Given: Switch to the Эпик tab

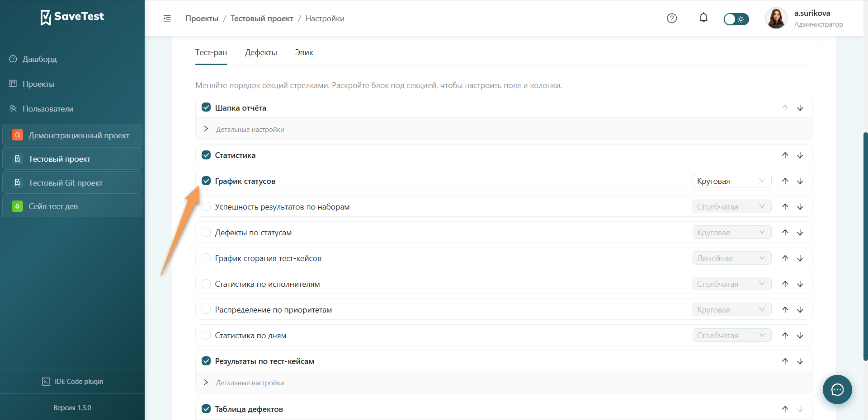Looking at the screenshot, I should (x=304, y=52).
